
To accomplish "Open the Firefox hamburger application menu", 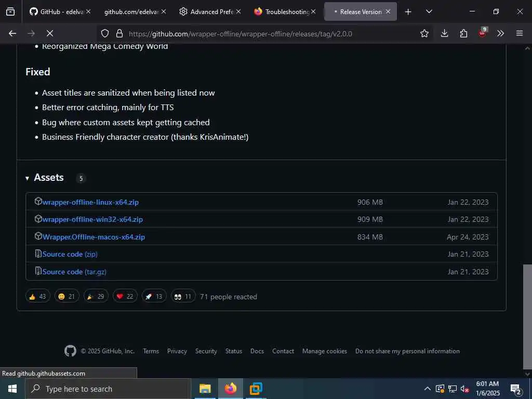I will (520, 33).
